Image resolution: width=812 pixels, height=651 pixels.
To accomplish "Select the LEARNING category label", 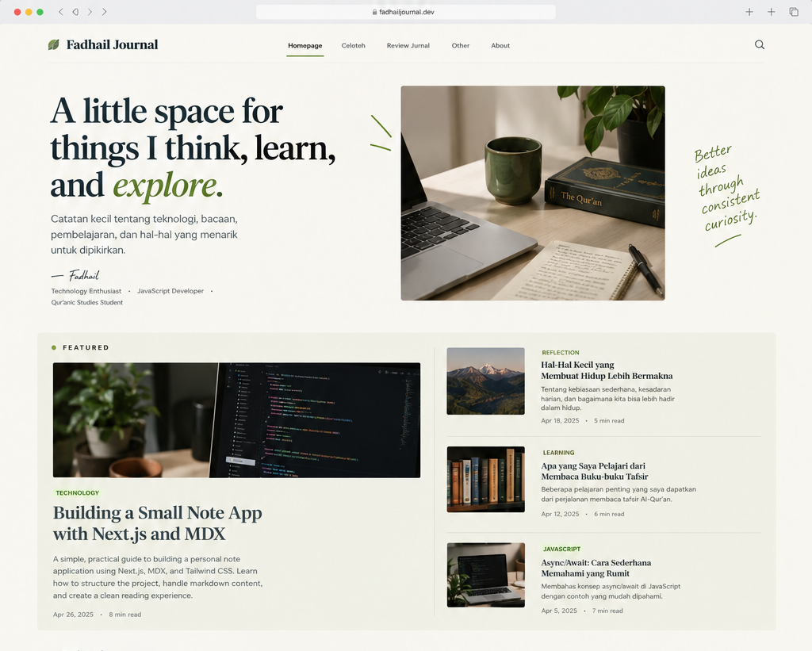I will coord(558,453).
